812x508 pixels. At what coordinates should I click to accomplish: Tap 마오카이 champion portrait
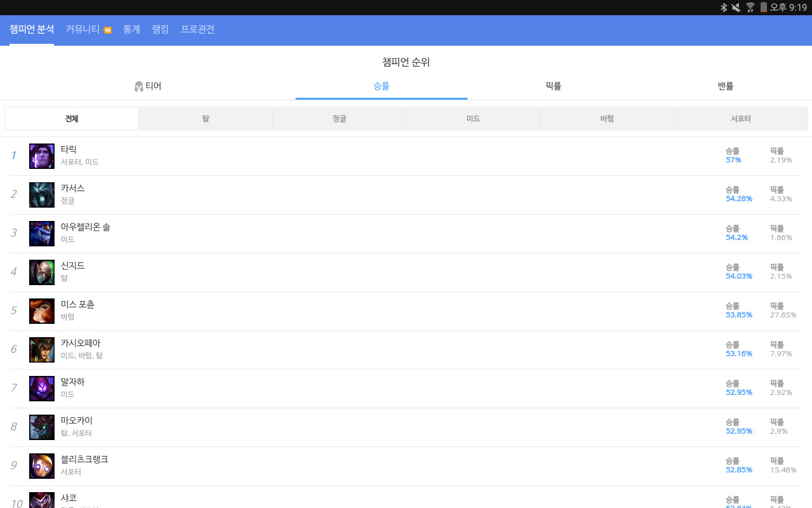[42, 427]
